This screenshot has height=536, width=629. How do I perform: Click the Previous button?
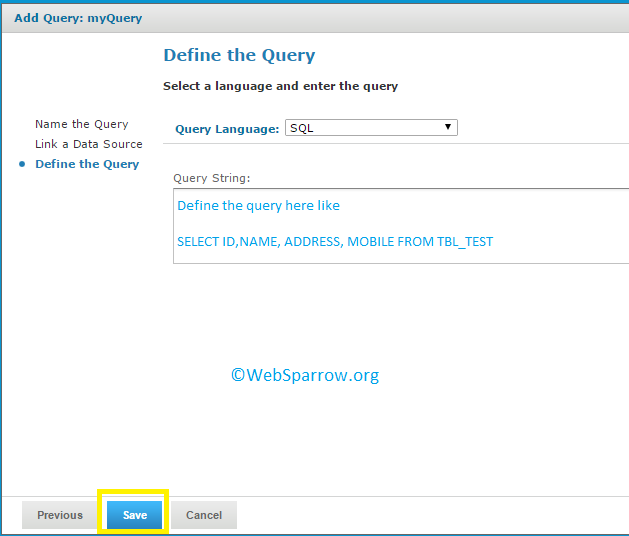[60, 515]
